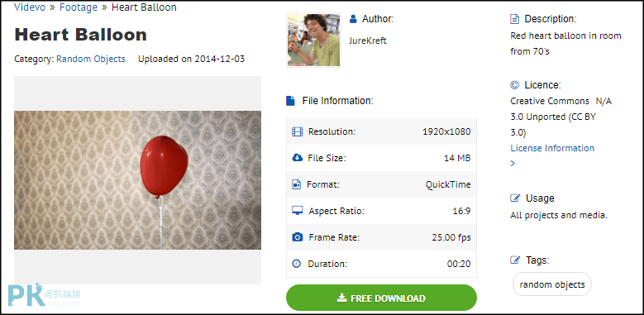644x315 pixels.
Task: Click the Tags edit icon
Action: [515, 260]
